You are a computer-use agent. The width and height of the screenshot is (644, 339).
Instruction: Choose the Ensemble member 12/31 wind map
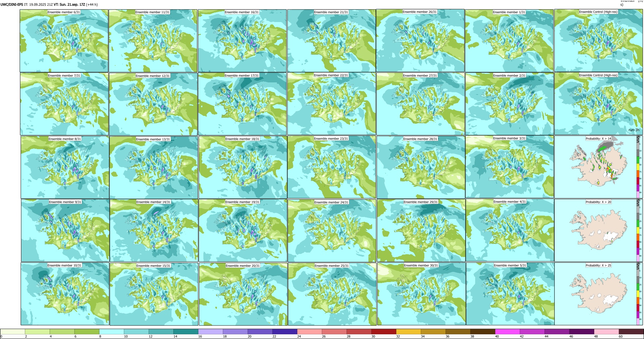[153, 104]
